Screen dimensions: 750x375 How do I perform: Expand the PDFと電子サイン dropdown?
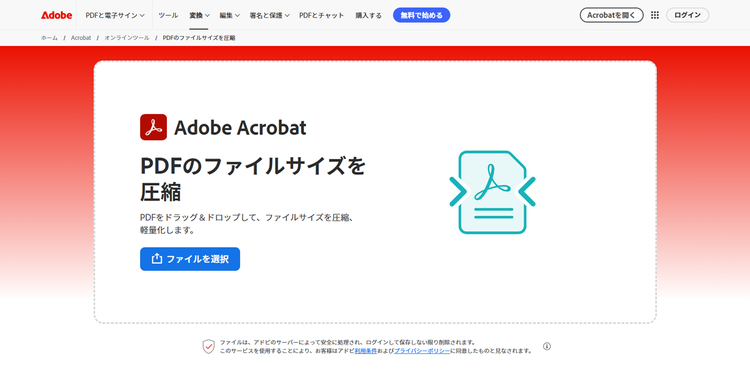115,15
